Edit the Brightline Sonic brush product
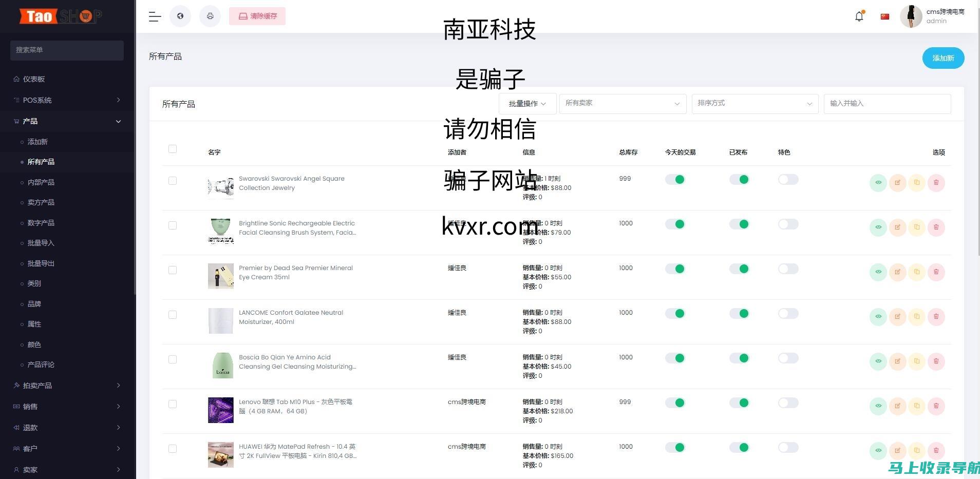 coord(898,227)
